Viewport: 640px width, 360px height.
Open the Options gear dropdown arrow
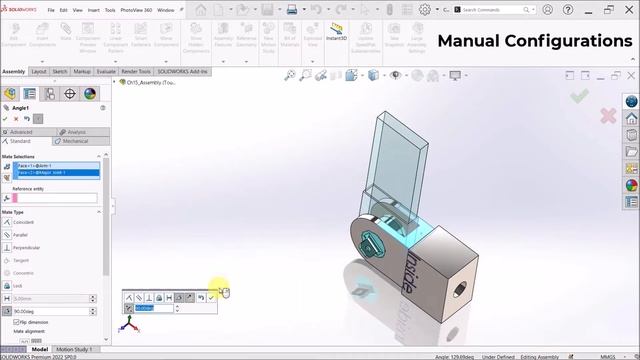pos(437,9)
